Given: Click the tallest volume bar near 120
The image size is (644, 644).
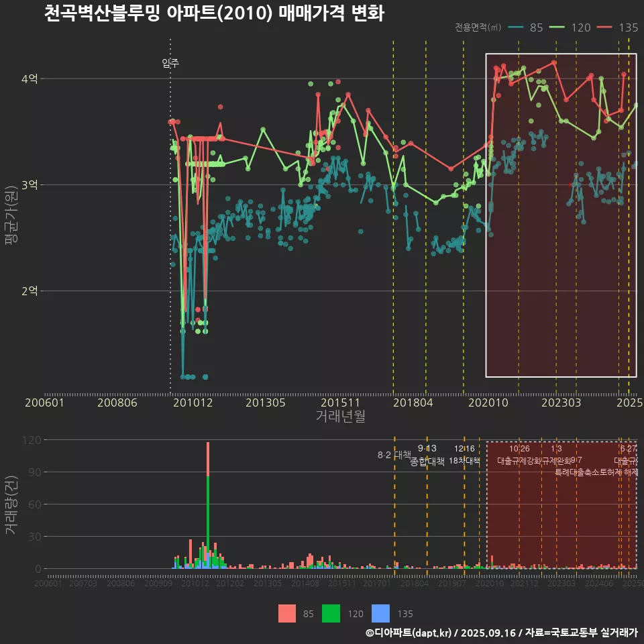Looking at the screenshot, I should 208,505.
